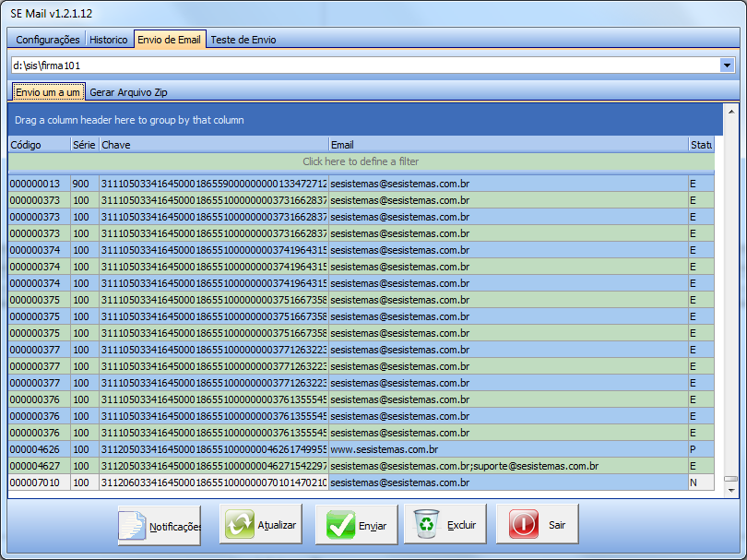Viewport: 747px width, 560px height.
Task: Sort by the Série column header
Action: point(84,145)
